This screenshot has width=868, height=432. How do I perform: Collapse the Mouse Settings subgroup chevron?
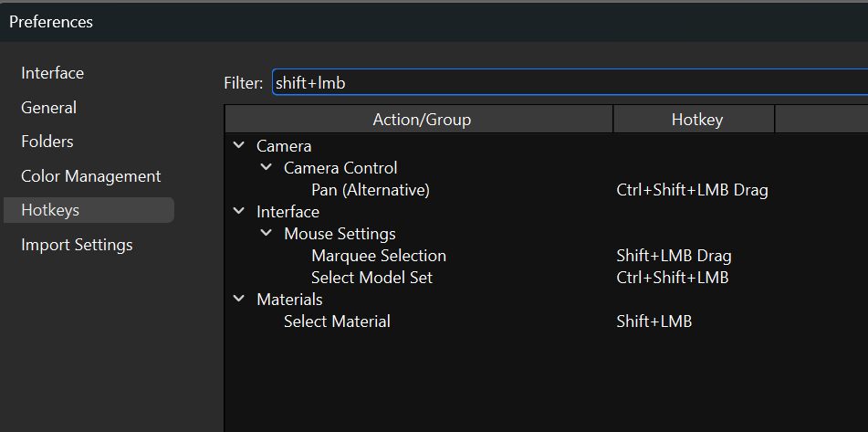point(267,234)
